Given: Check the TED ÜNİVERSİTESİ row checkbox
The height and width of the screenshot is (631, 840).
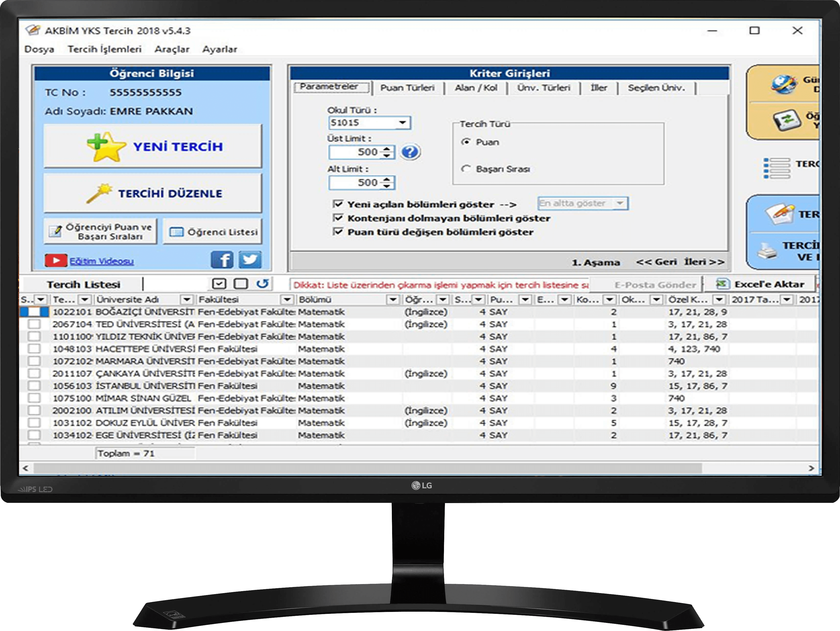Looking at the screenshot, I should [34, 324].
